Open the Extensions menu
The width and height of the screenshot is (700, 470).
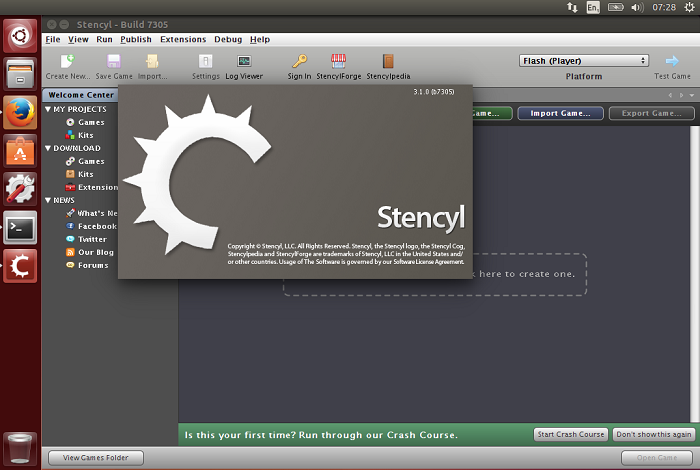click(x=183, y=39)
